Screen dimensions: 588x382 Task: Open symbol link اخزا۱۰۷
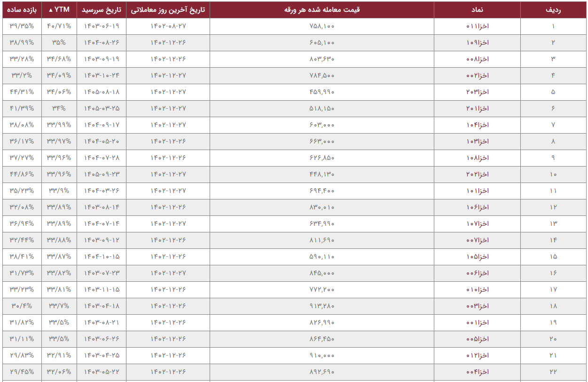(x=477, y=223)
